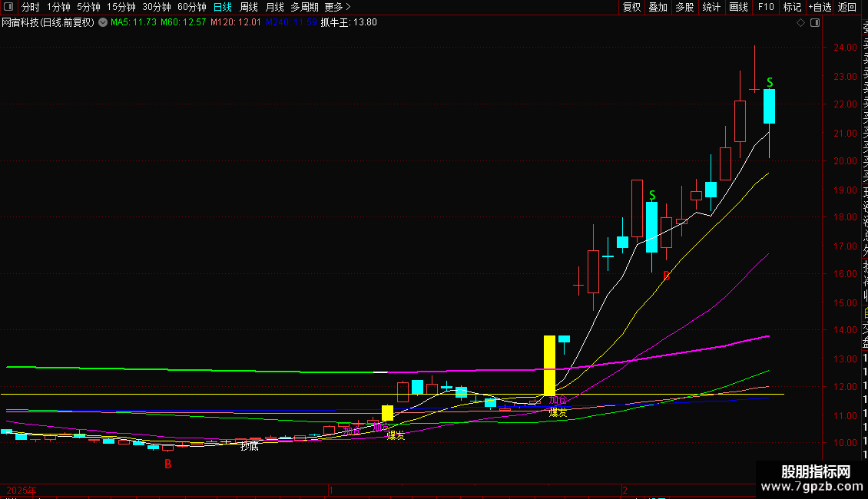The width and height of the screenshot is (868, 499).
Task: Select the 5分钟 period
Action: [88, 7]
